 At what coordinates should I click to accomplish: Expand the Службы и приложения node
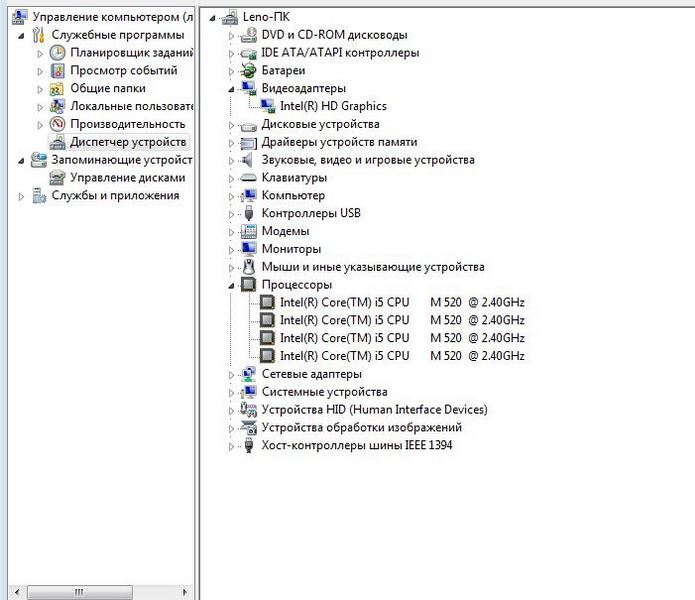[x=22, y=196]
